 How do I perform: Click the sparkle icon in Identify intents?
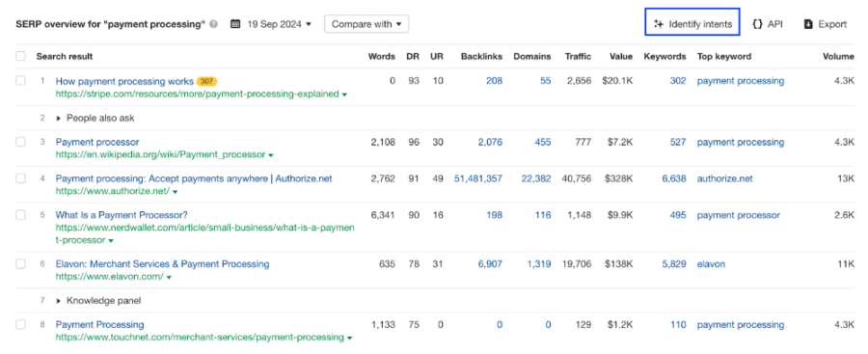click(x=658, y=24)
